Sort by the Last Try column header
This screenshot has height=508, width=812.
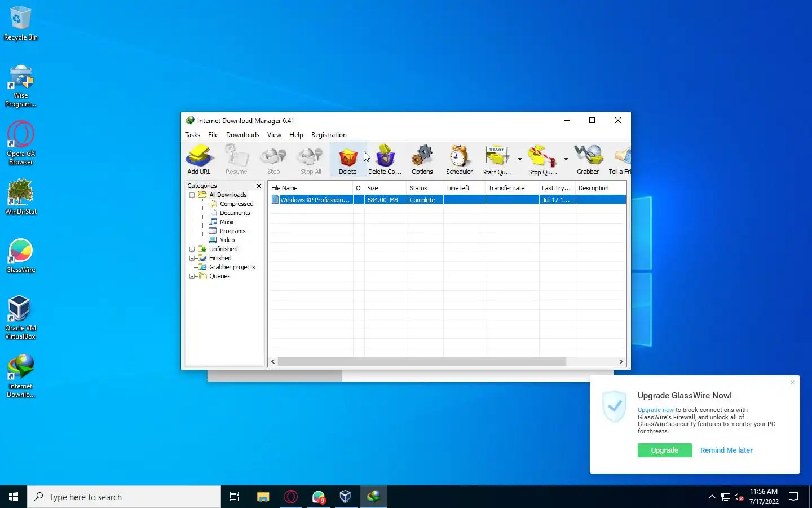point(557,188)
